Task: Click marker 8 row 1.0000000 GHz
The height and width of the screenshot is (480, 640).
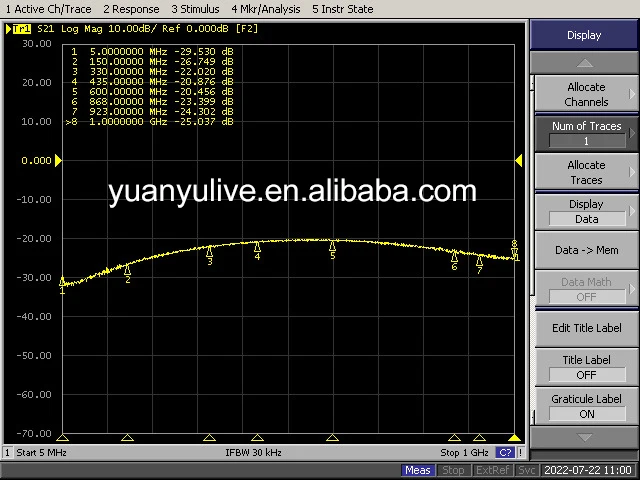Action: (149, 122)
